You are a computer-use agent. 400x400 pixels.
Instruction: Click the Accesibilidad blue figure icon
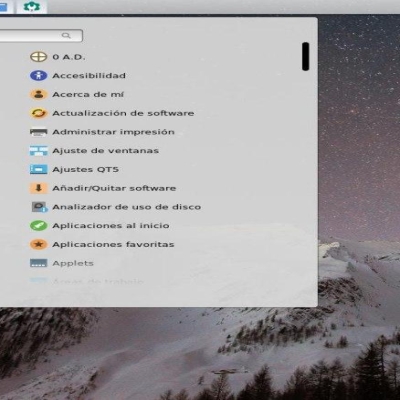39,76
